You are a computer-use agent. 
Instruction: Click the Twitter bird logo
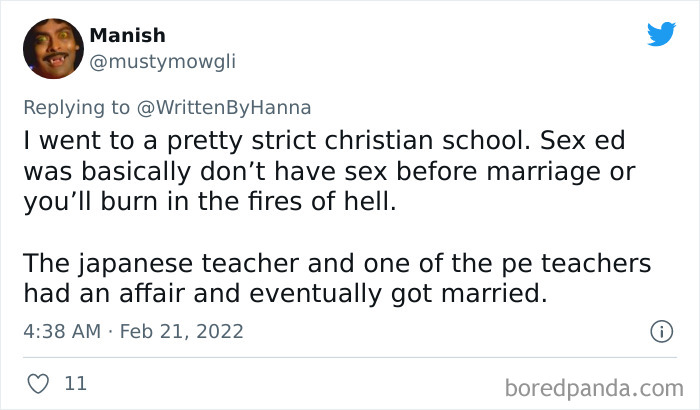pyautogui.click(x=661, y=34)
